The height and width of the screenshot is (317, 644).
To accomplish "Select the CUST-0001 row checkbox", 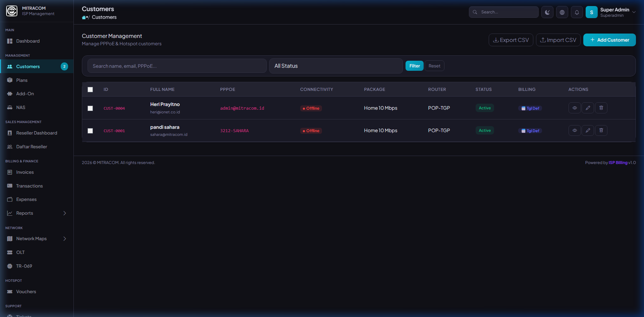I will click(x=90, y=131).
